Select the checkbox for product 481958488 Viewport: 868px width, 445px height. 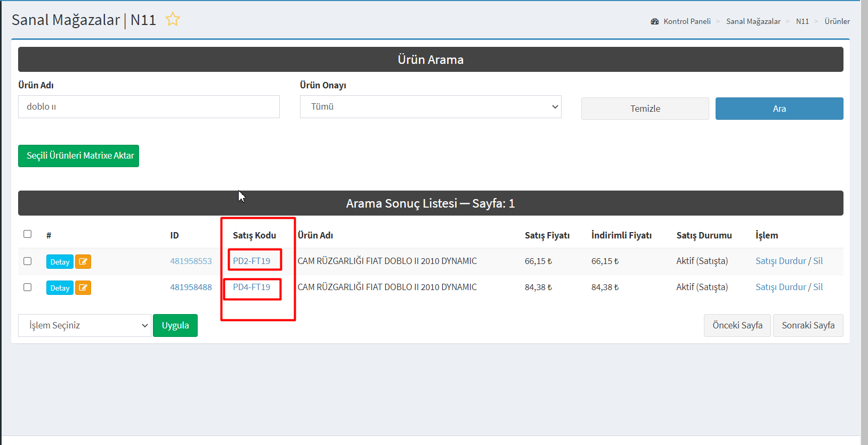point(28,287)
